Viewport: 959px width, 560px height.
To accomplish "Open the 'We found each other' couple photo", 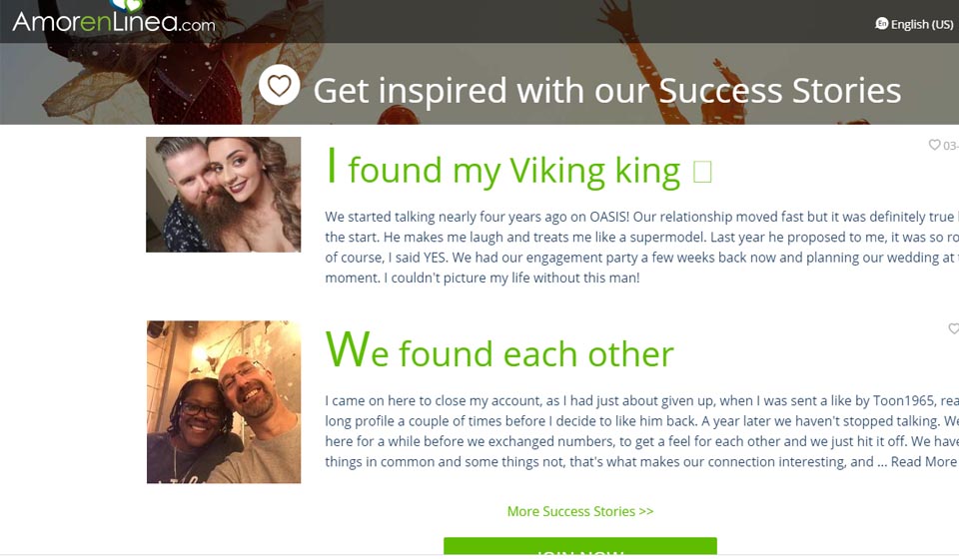I will tap(223, 401).
